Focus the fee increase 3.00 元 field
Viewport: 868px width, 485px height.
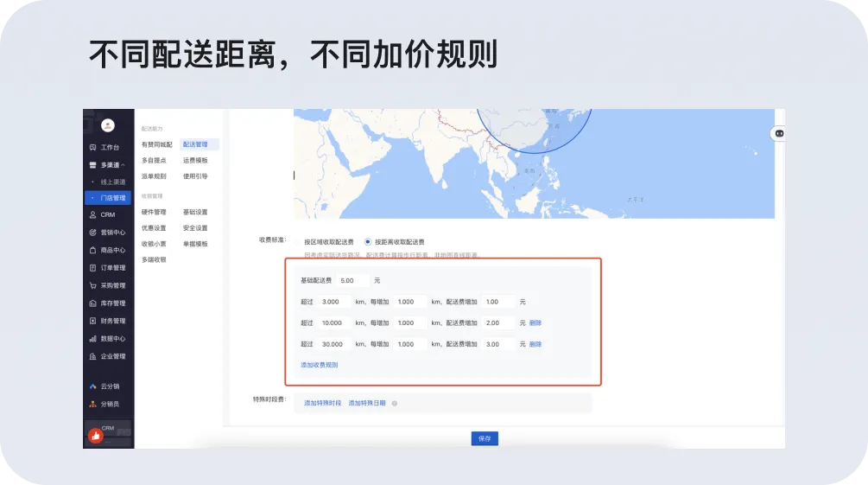498,344
